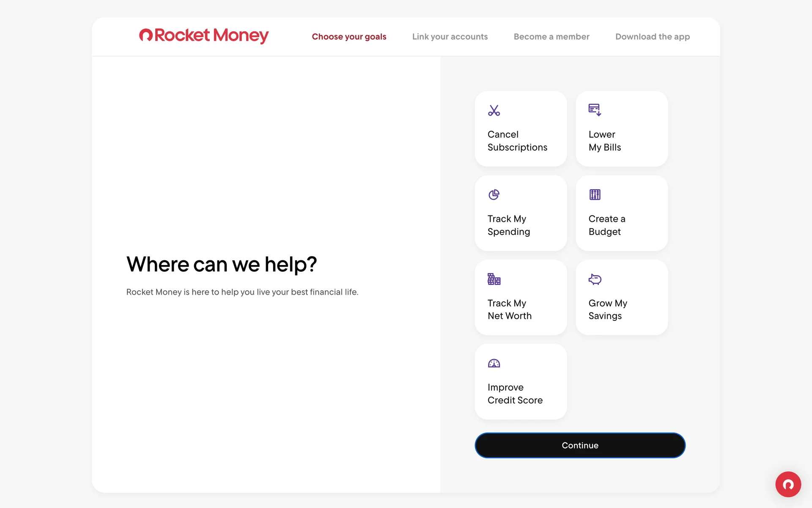Open the red Rocket chat bubble

pos(788,484)
